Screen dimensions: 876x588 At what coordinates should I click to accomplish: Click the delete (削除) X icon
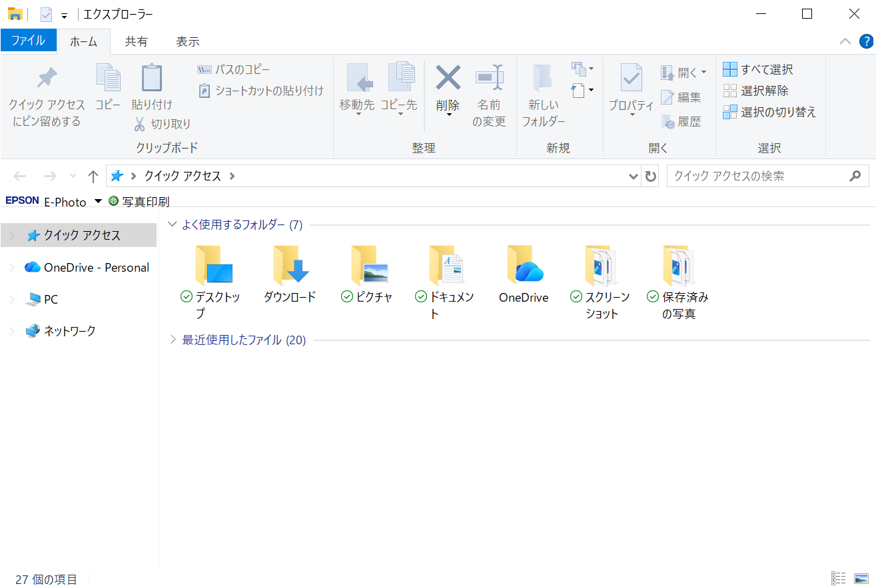coord(448,78)
